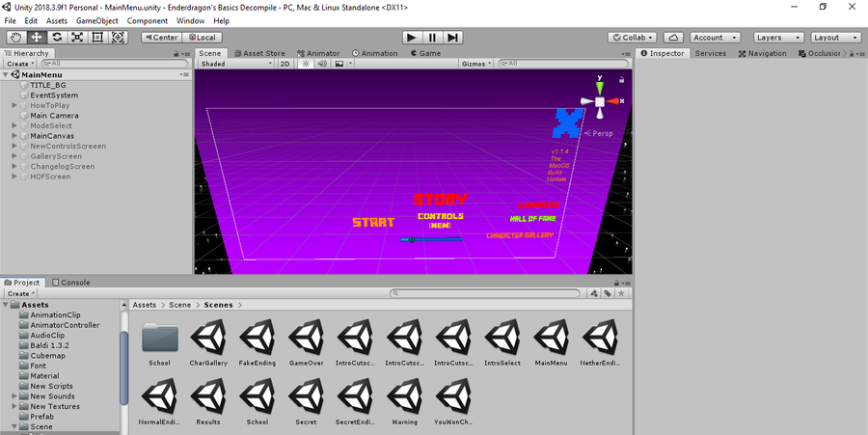Open the Collab dropdown
The height and width of the screenshot is (435, 868).
coord(632,37)
